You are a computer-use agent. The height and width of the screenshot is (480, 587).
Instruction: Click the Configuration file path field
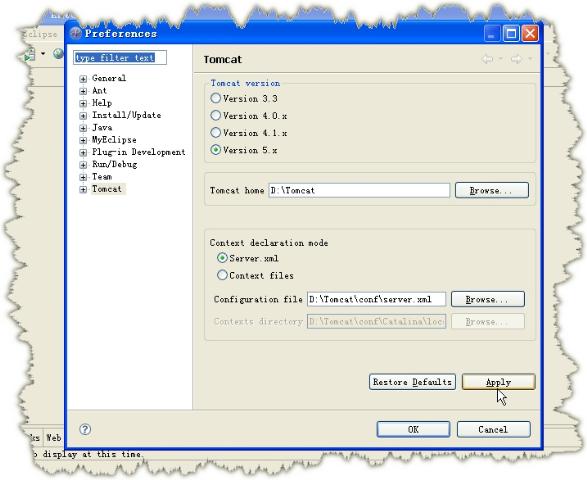pos(376,299)
